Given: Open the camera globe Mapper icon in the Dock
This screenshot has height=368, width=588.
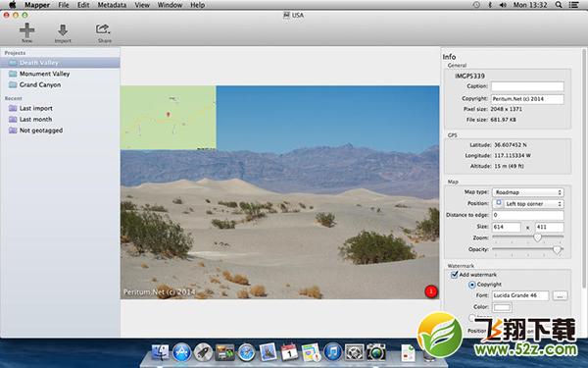Looking at the screenshot, I should pyautogui.click(x=375, y=352).
